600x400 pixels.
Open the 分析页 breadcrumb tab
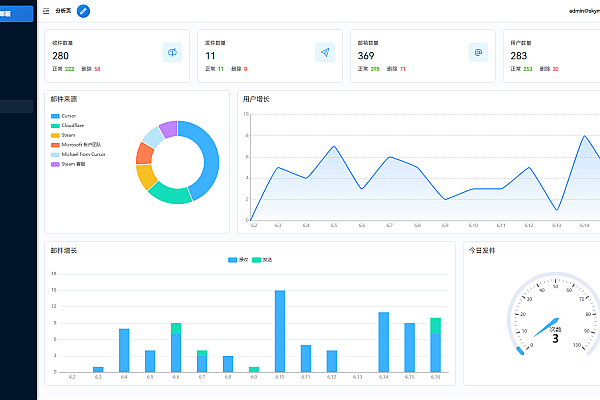pyautogui.click(x=62, y=11)
